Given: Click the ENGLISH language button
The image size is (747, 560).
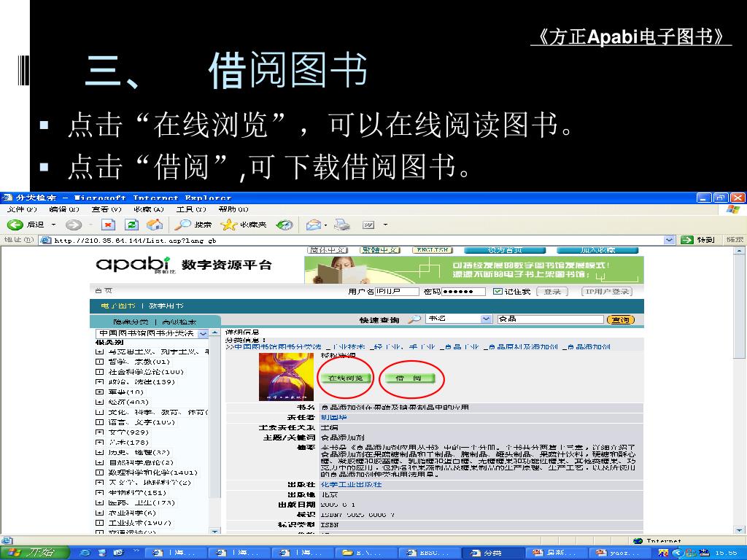Looking at the screenshot, I should coord(432,250).
